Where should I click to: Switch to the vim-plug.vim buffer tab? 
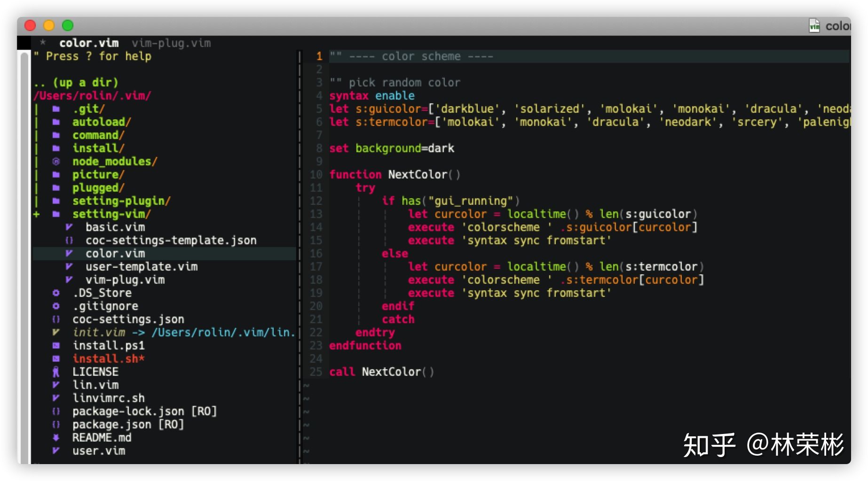pos(171,43)
